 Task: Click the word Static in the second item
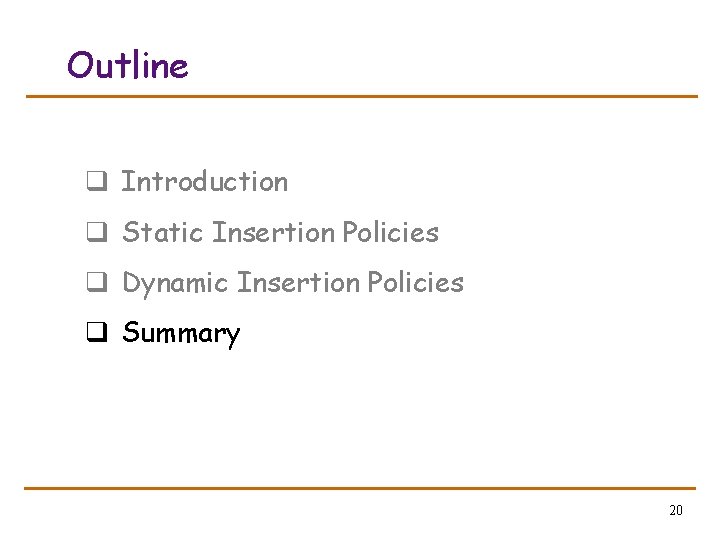[x=164, y=233]
